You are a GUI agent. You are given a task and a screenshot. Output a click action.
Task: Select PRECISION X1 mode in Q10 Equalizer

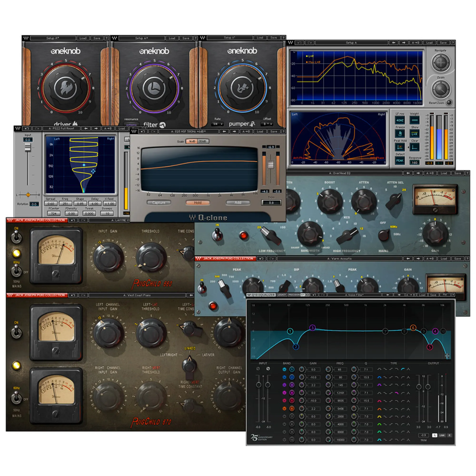(x=302, y=295)
